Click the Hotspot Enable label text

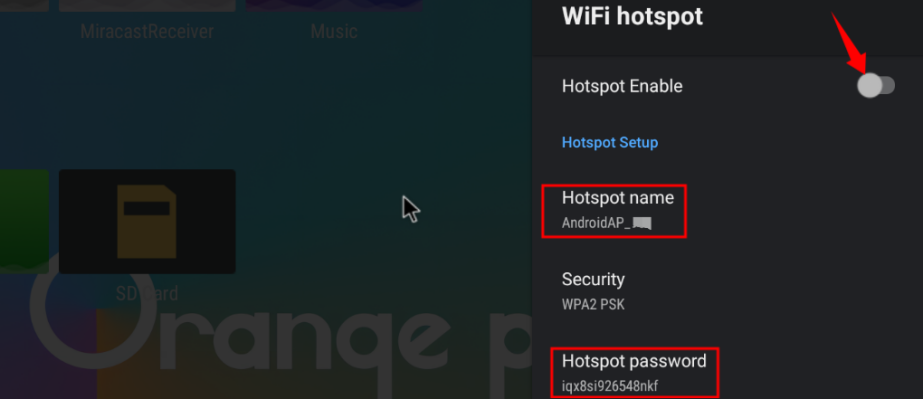tap(622, 86)
